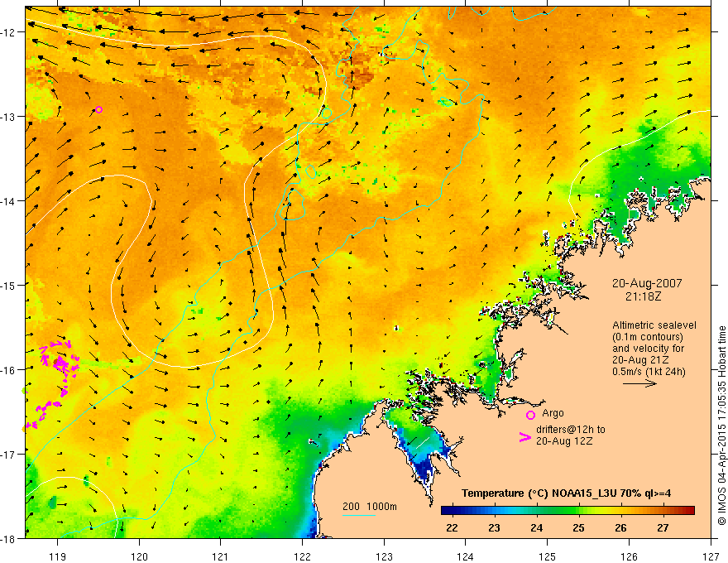Click the color bar label "25"

(x=578, y=528)
